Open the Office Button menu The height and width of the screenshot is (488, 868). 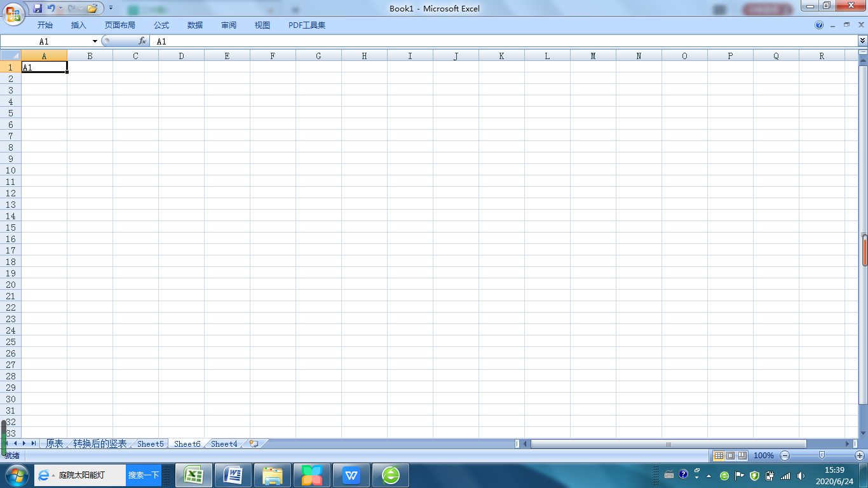(13, 13)
